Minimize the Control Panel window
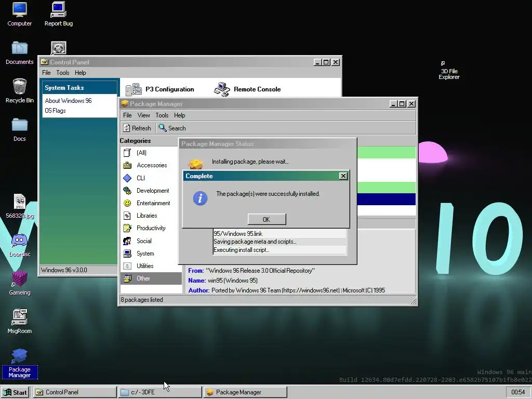Viewport: 532px width, 399px height. click(x=317, y=62)
